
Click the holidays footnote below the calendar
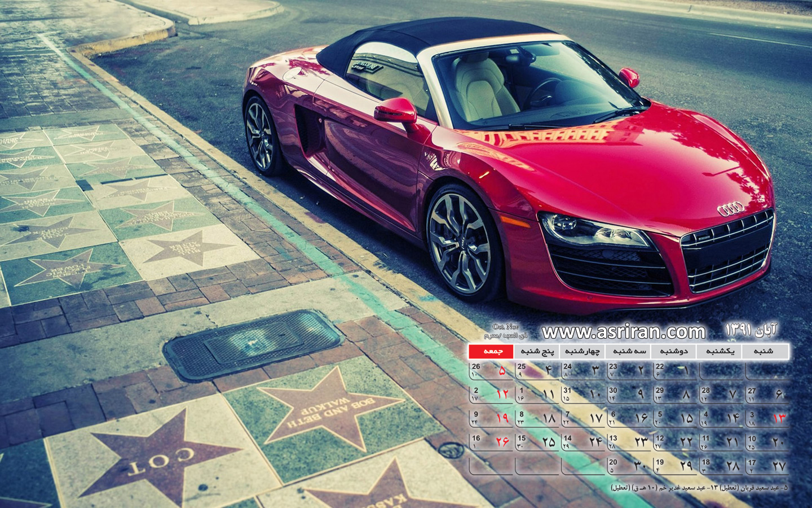point(699,487)
